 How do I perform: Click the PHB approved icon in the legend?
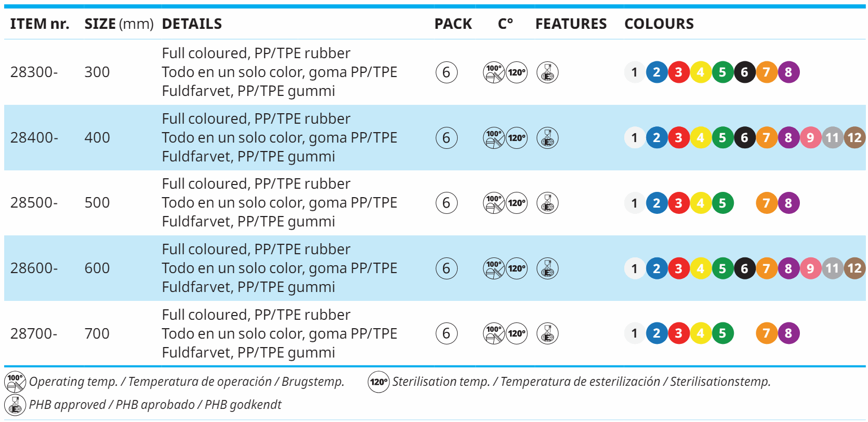[x=15, y=405]
